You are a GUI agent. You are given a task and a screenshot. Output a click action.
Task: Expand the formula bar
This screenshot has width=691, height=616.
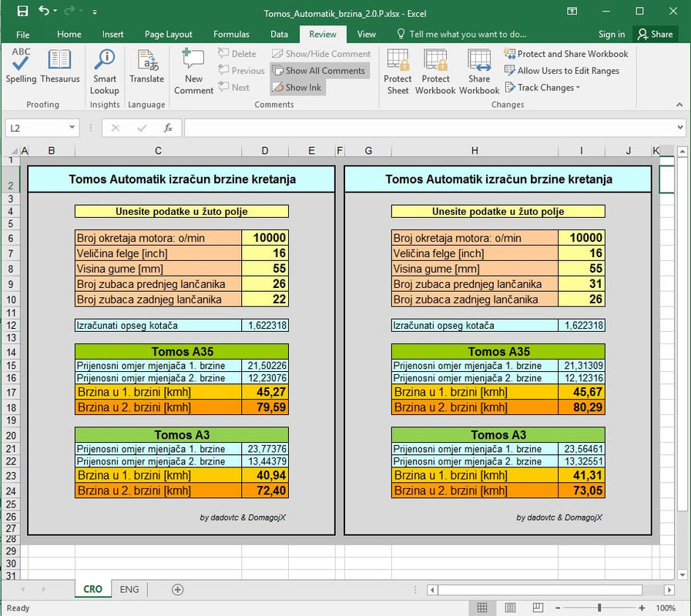coord(680,128)
